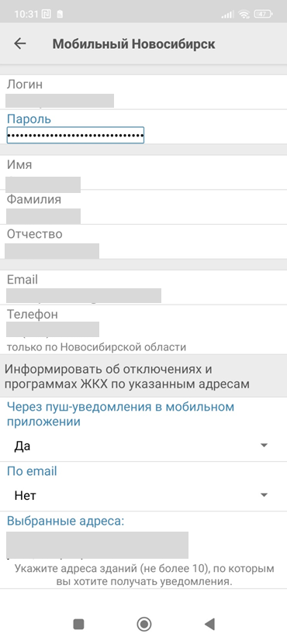Viewport: 287px width, 644px height.
Task: Tap the Имя input field
Action: click(43, 184)
